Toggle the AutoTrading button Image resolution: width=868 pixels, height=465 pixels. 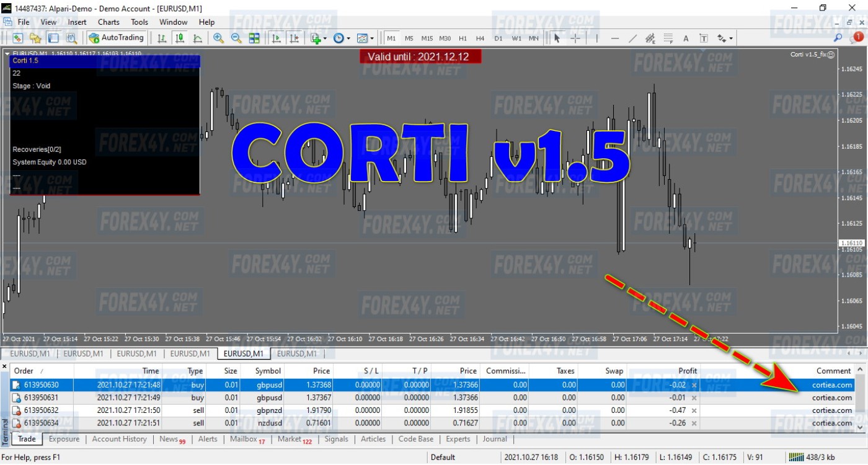pyautogui.click(x=116, y=38)
